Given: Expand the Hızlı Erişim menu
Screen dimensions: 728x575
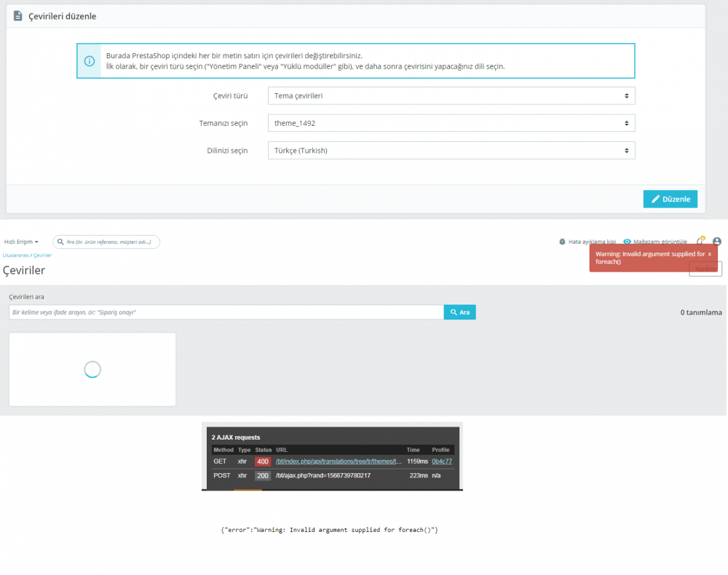Looking at the screenshot, I should pyautogui.click(x=21, y=242).
